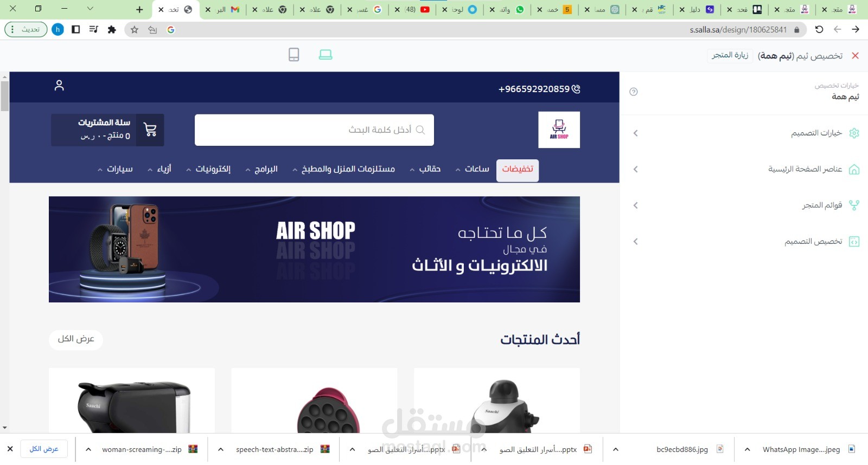Click the share icon in address bar
The image size is (868, 465).
coord(152,30)
